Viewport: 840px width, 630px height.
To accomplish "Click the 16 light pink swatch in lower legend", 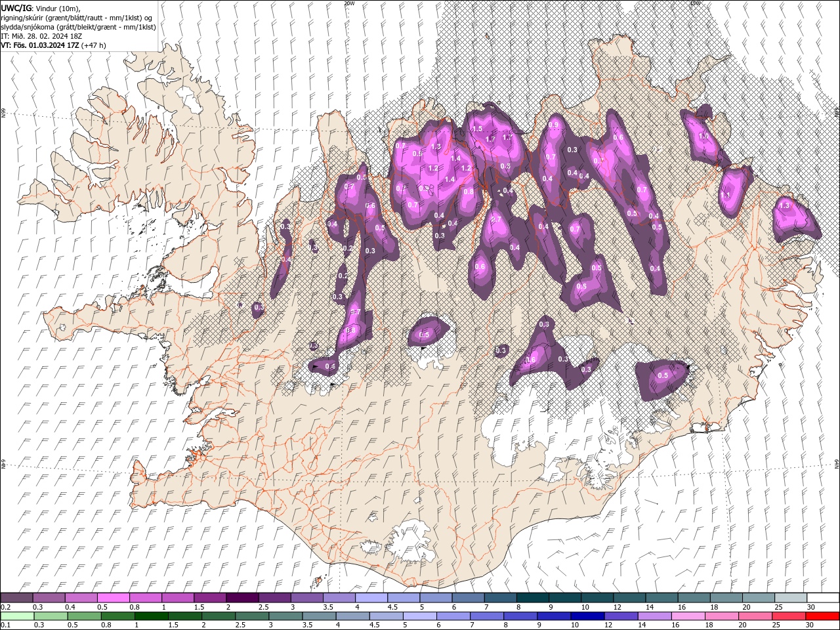I will [687, 616].
